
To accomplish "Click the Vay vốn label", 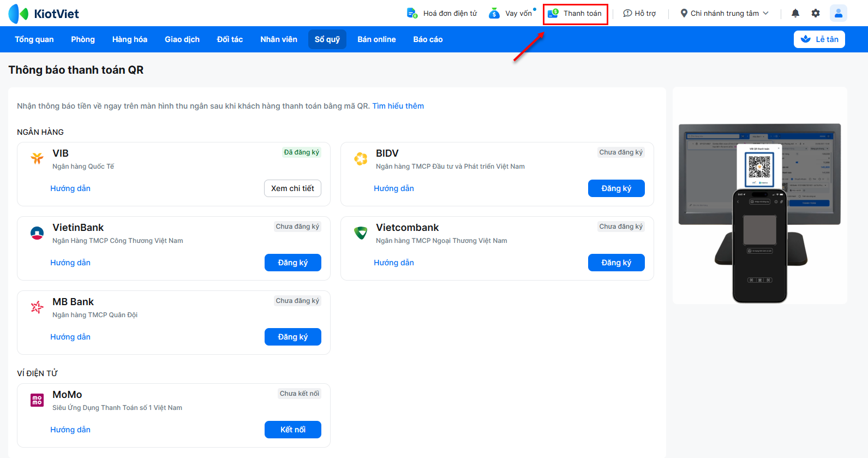I will pyautogui.click(x=518, y=13).
